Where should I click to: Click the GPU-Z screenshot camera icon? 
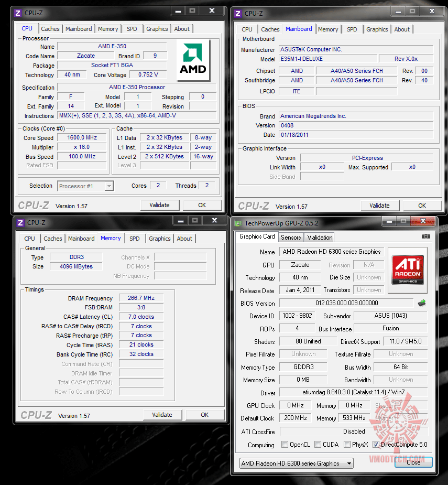pos(426,236)
